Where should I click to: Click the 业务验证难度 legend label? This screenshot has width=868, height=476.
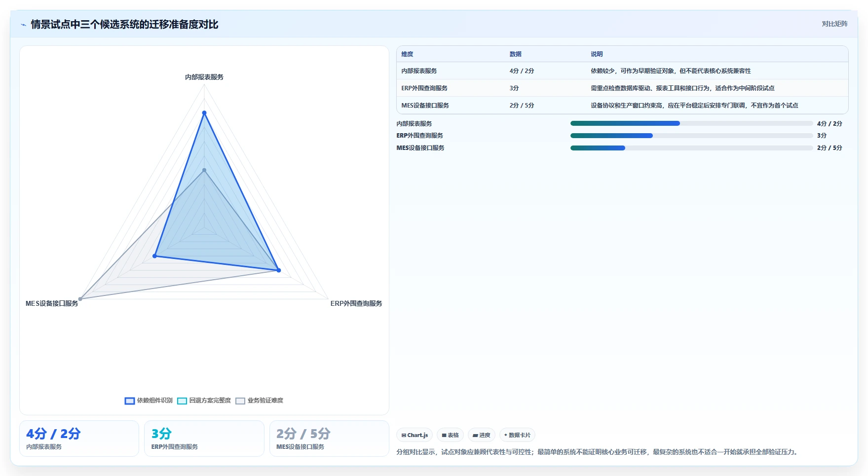pos(265,401)
